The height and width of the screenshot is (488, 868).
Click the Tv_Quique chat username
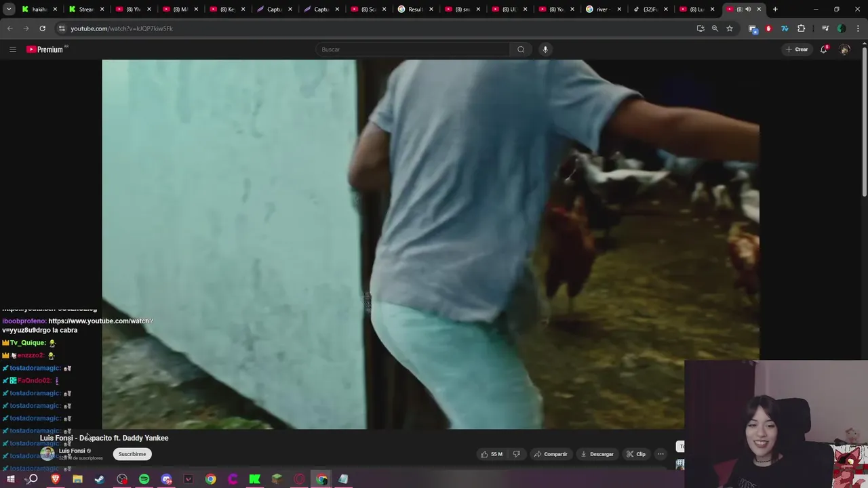click(x=28, y=343)
